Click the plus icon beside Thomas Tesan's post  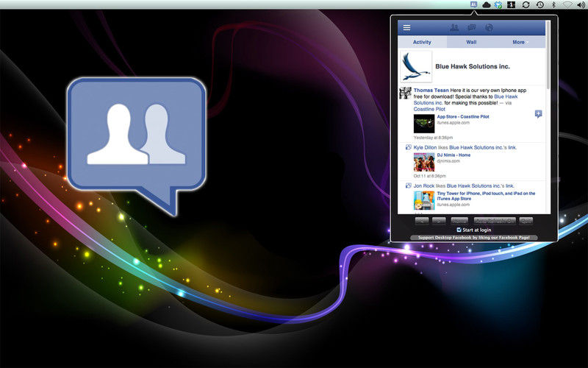click(x=538, y=114)
